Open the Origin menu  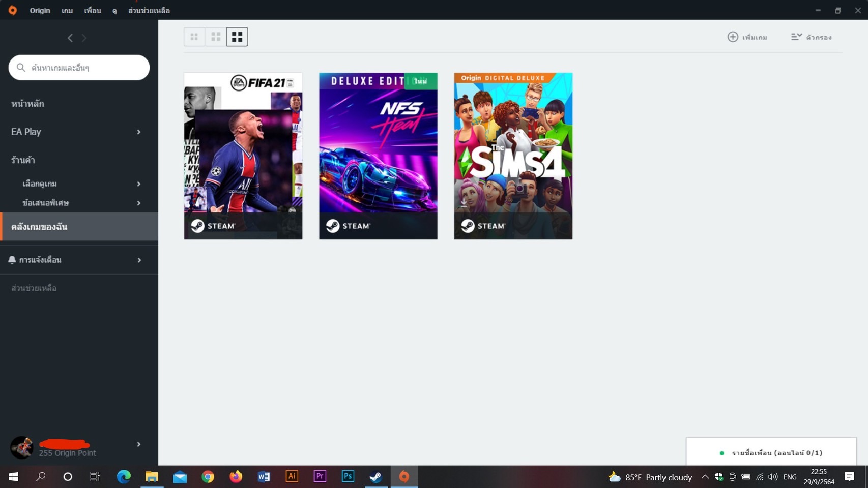point(40,10)
